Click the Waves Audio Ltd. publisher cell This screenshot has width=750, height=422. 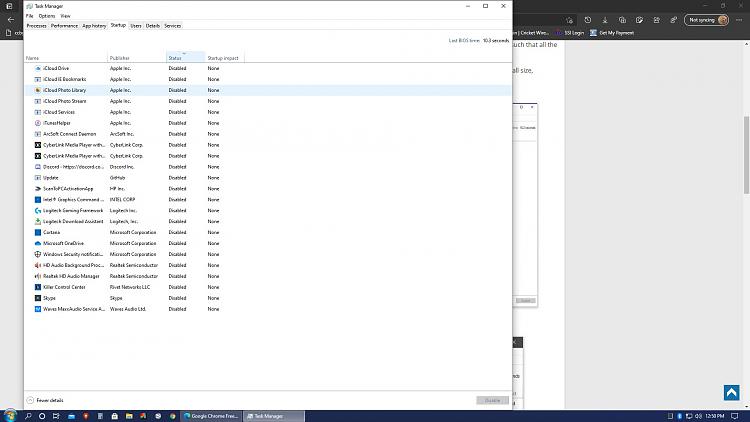click(x=128, y=309)
